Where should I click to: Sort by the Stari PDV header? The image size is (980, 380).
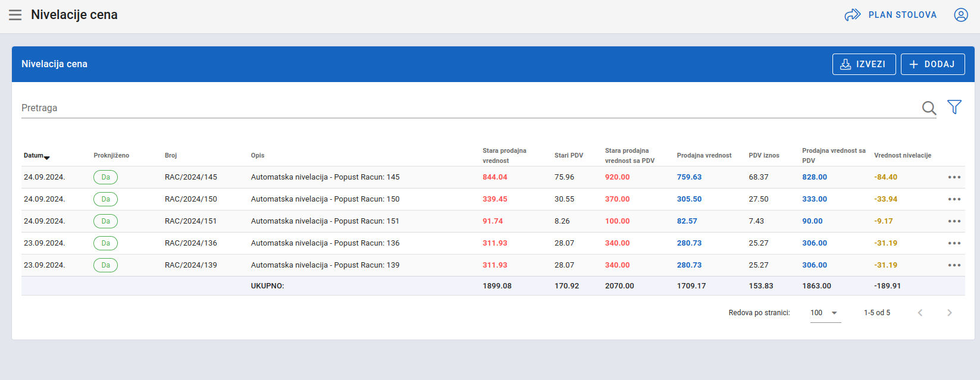569,156
